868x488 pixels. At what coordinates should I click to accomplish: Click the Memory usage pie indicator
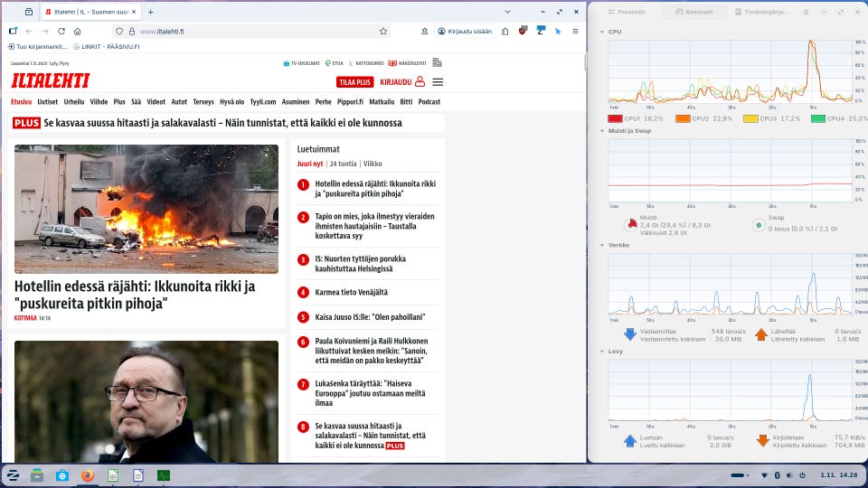click(x=630, y=225)
